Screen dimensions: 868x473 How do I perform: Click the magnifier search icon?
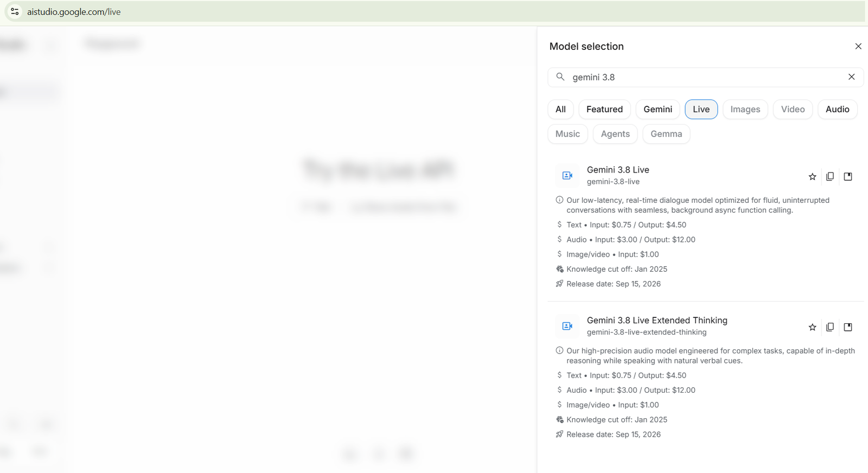point(560,77)
